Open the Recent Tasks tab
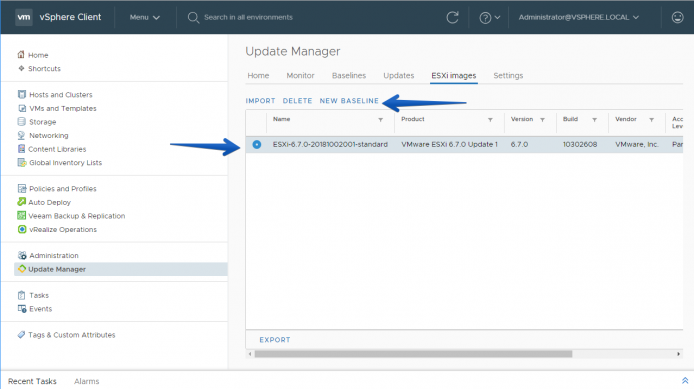 [32, 381]
